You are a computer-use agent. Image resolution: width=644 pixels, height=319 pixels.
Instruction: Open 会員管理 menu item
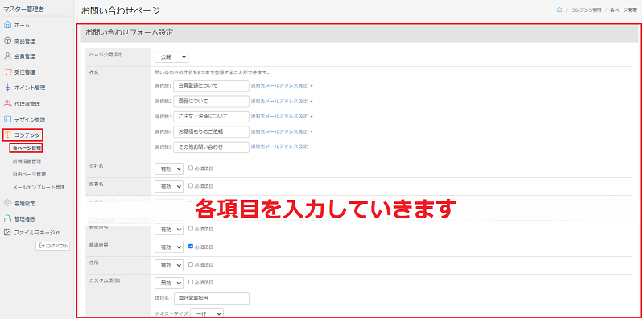25,56
